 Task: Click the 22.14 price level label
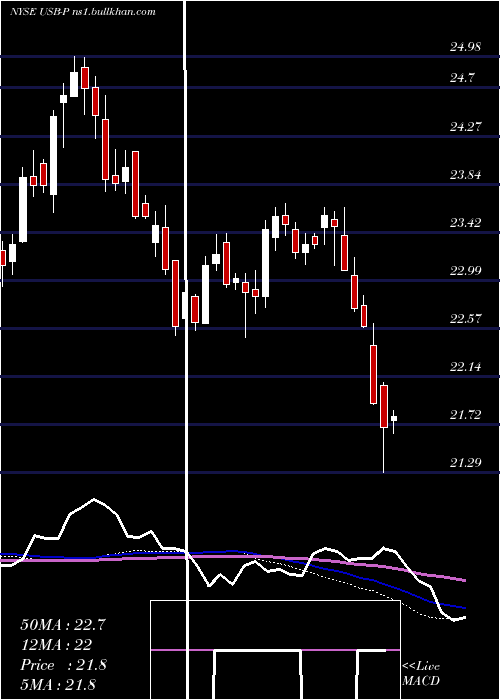[x=466, y=367]
